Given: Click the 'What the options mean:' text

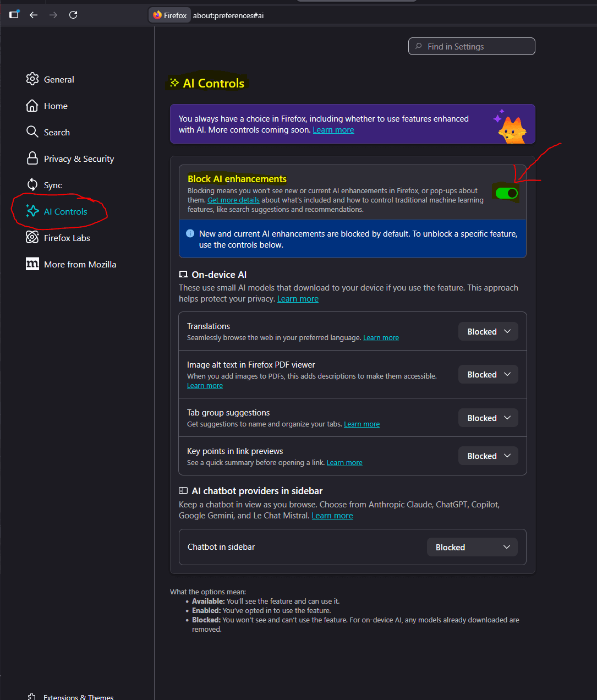Looking at the screenshot, I should point(208,592).
